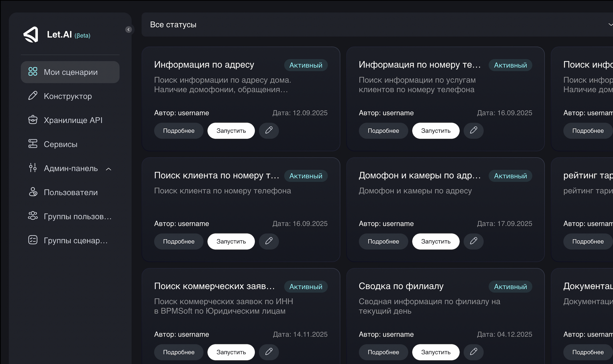Edit the Поиск клиента по номеру scenario
Screen dimensions: 613x364
[269, 241]
